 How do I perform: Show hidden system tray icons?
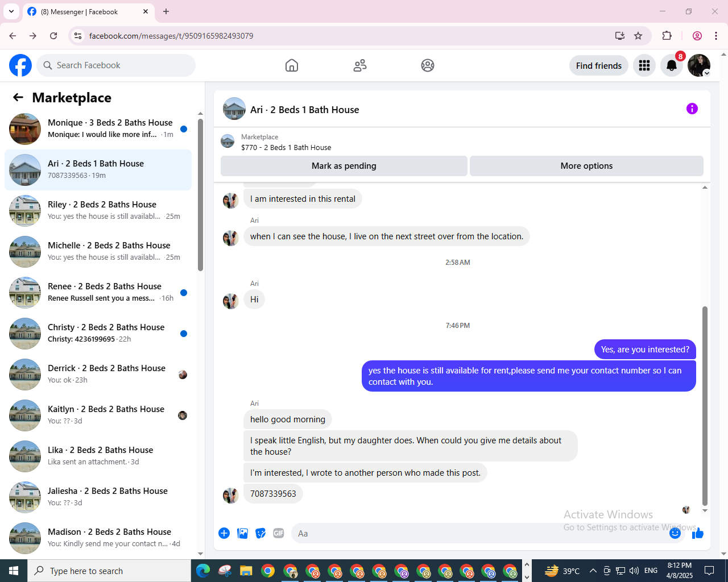click(593, 571)
